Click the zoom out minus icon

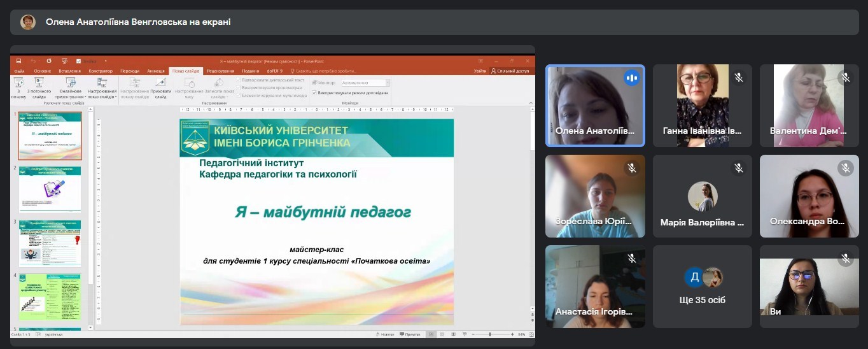473,334
